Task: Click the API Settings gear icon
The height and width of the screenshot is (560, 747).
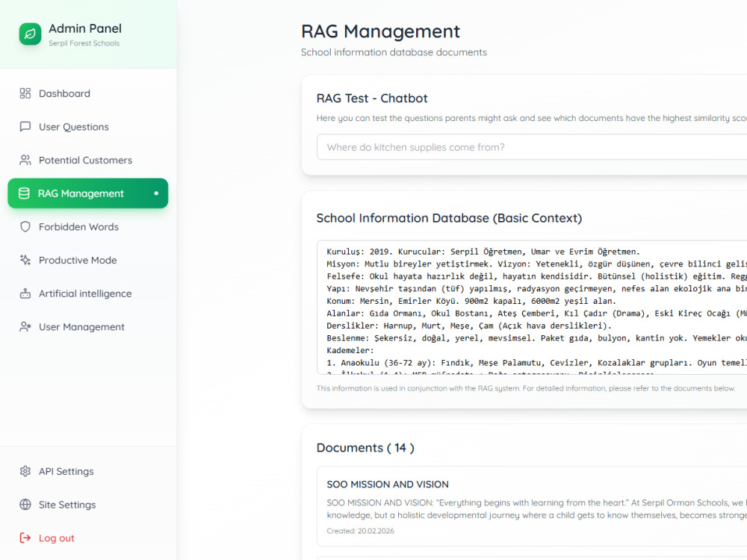Action: pyautogui.click(x=25, y=471)
